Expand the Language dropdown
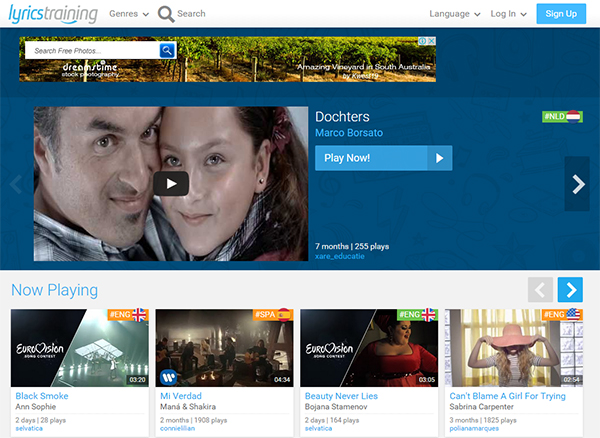Viewport: 600px width, 438px height. click(455, 14)
